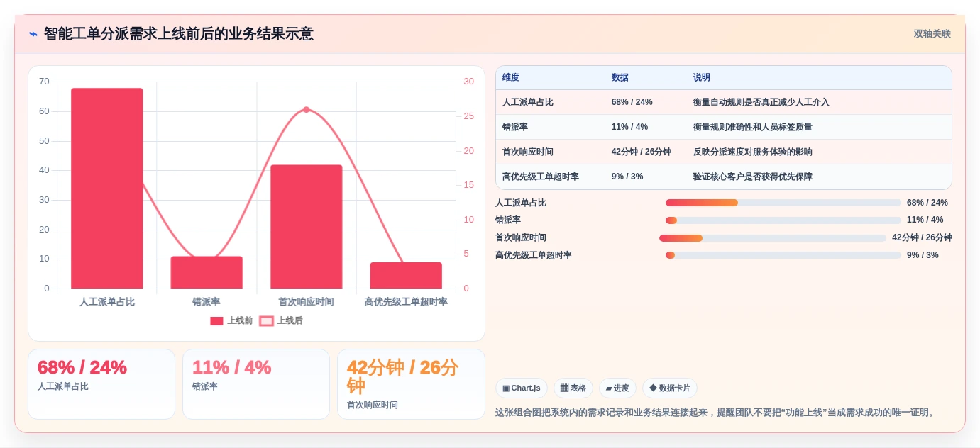Image resolution: width=980 pixels, height=448 pixels.
Task: Open the 11% / 4% data card
Action: (256, 384)
